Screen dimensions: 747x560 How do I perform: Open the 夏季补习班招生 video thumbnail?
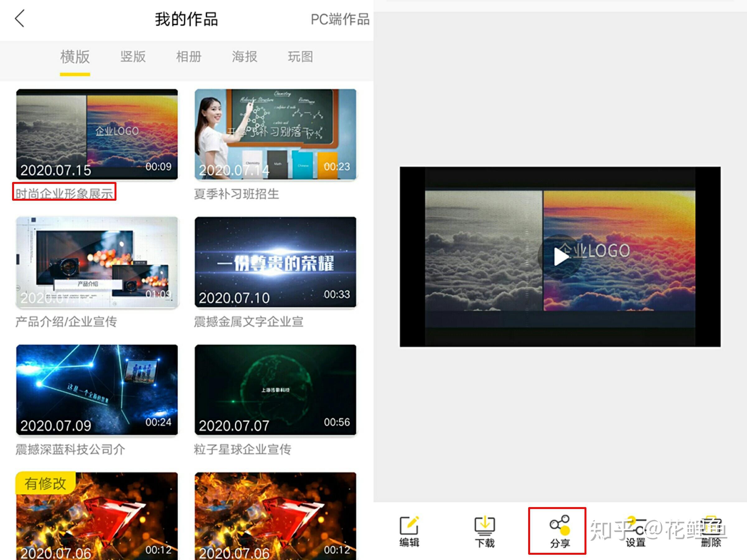coord(275,134)
